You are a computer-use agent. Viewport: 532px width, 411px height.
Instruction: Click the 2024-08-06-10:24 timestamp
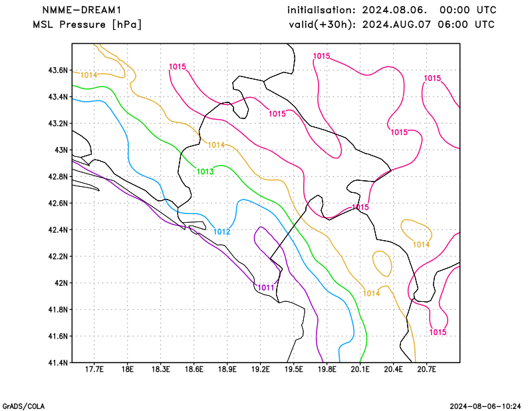(485, 406)
